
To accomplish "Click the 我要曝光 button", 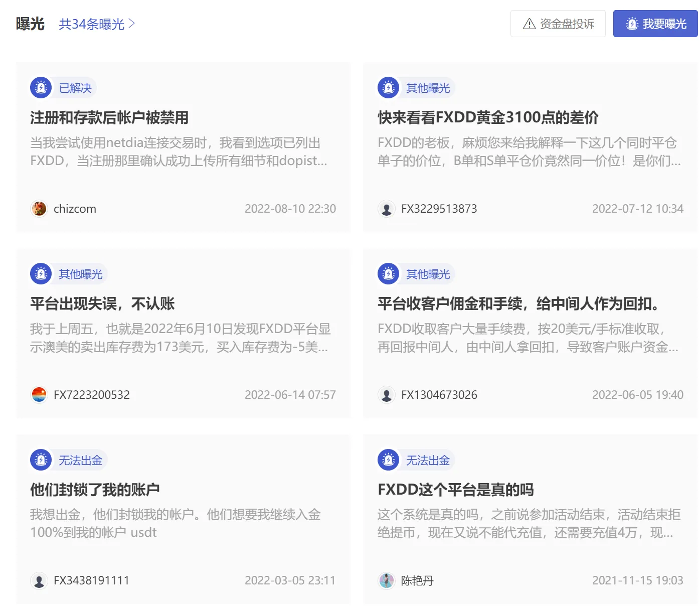I will (655, 24).
